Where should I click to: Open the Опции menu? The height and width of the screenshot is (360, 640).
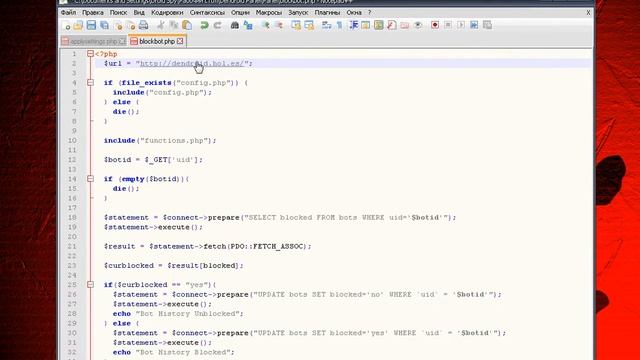[x=240, y=13]
